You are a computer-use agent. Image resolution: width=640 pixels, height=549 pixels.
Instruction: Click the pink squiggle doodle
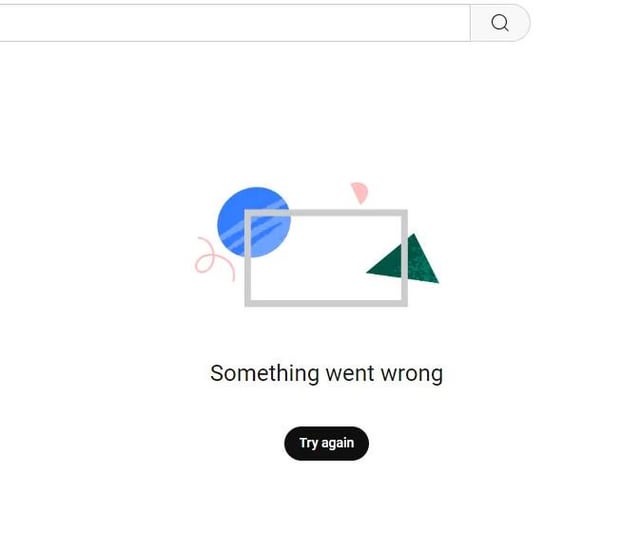tap(212, 258)
